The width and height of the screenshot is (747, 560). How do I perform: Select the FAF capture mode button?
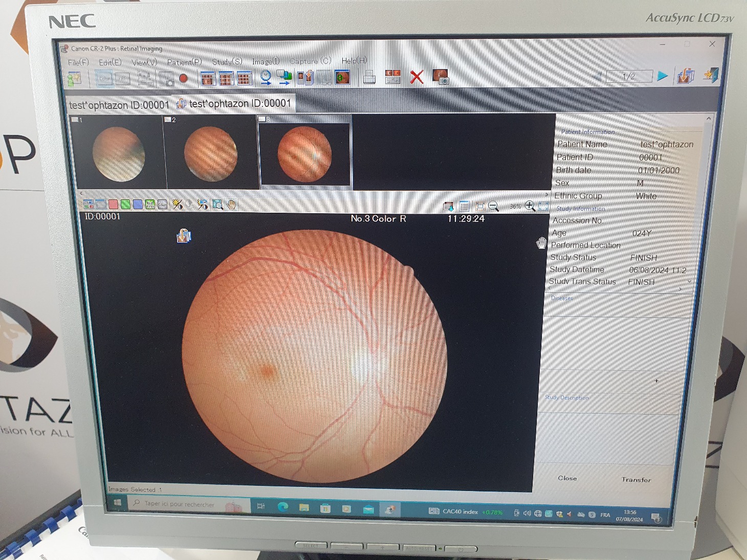click(122, 79)
